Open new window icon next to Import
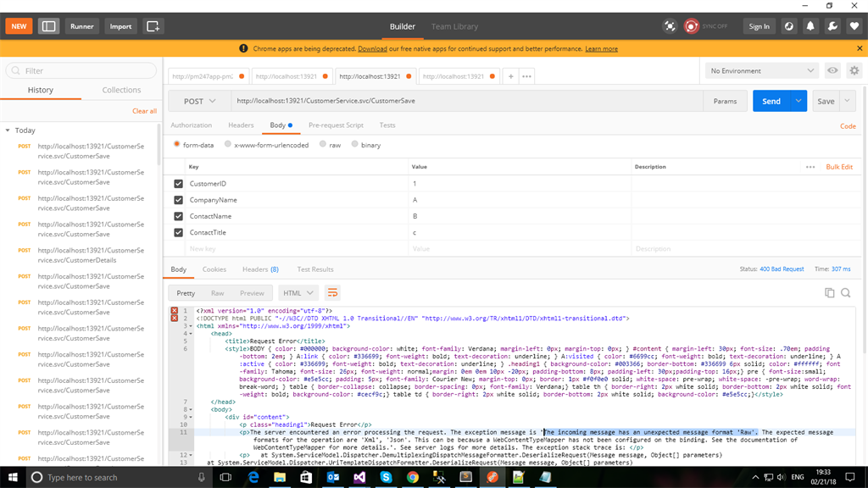868x488 pixels. click(153, 26)
